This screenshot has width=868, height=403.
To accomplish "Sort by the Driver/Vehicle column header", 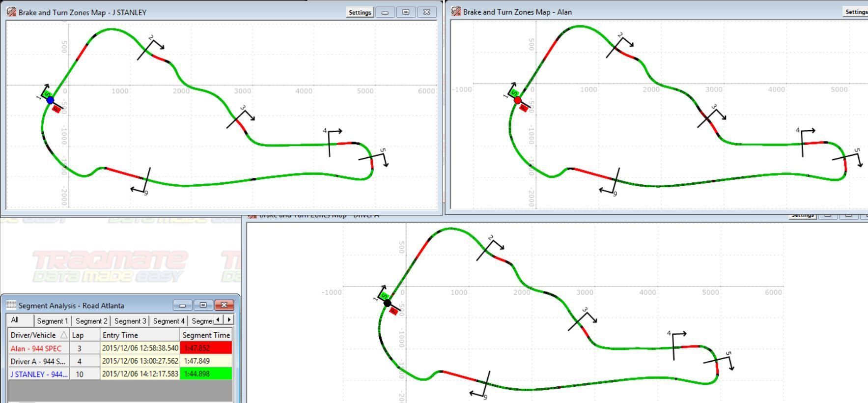I will pos(33,335).
